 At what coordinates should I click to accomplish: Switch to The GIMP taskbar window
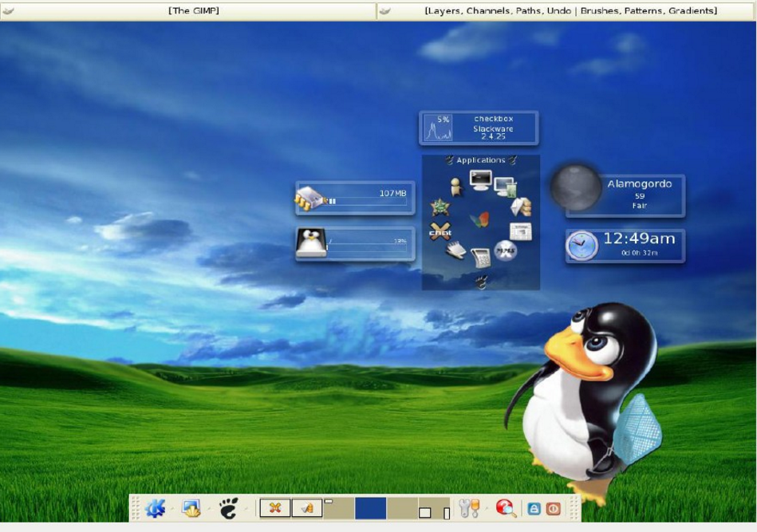188,10
